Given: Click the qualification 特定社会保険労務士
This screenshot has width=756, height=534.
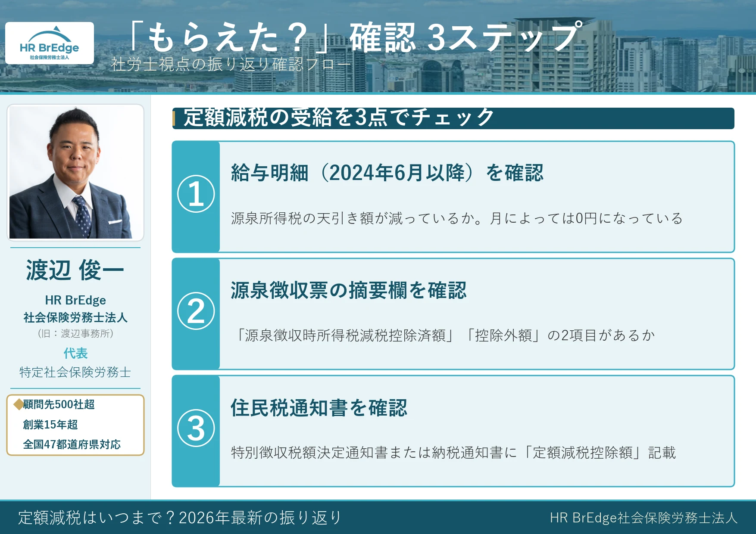Looking at the screenshot, I should pos(75,372).
